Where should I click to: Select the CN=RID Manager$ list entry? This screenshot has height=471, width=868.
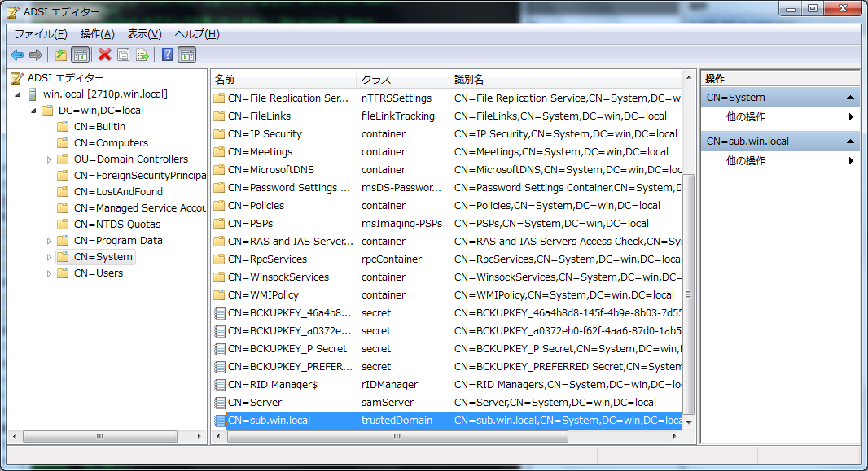(272, 385)
